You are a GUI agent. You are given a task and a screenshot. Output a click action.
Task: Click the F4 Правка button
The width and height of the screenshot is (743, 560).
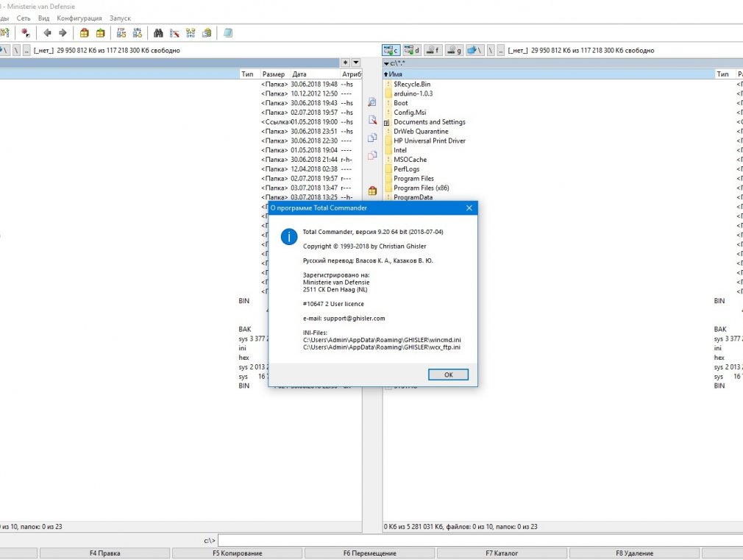point(104,553)
